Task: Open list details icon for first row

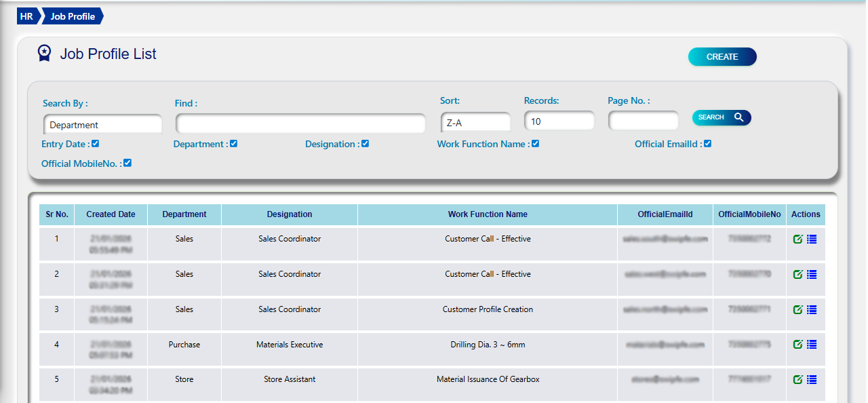Action: point(812,239)
